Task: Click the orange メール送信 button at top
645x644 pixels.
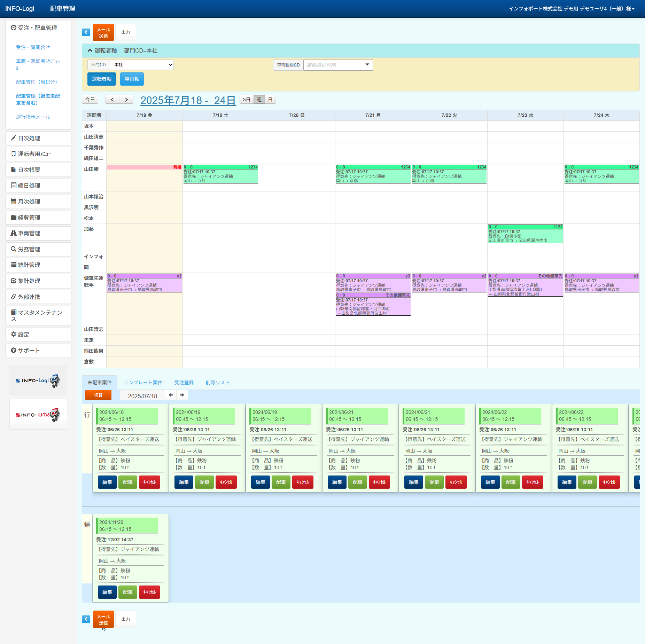Action: coord(103,33)
